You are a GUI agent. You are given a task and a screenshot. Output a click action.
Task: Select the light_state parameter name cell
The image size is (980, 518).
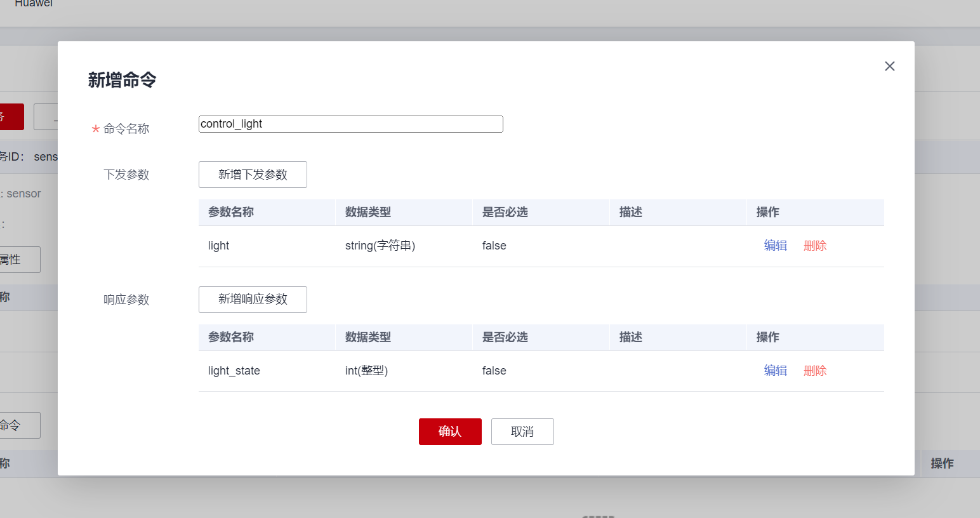tap(234, 371)
